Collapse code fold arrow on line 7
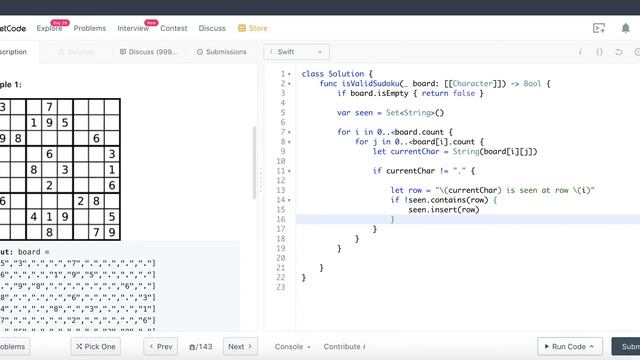 click(289, 132)
